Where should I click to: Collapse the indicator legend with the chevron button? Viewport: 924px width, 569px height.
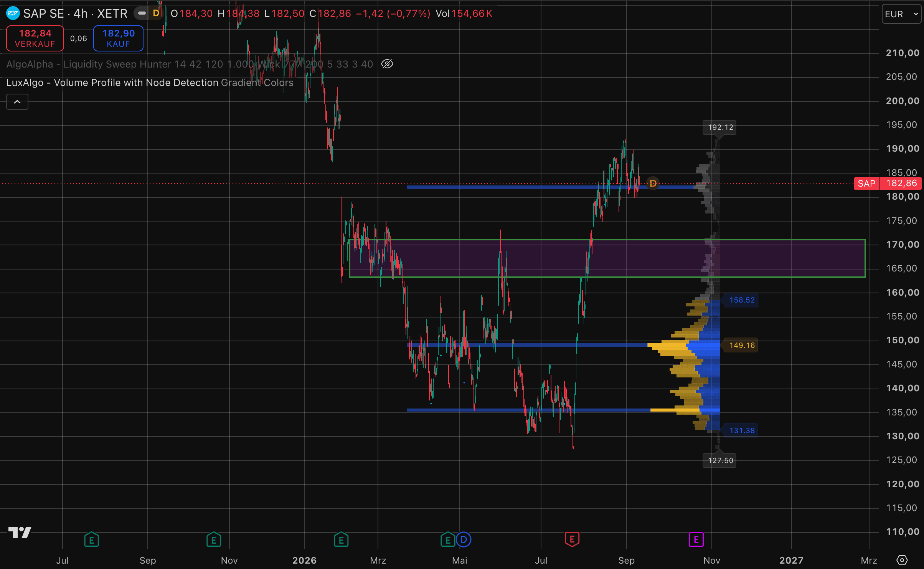click(17, 102)
